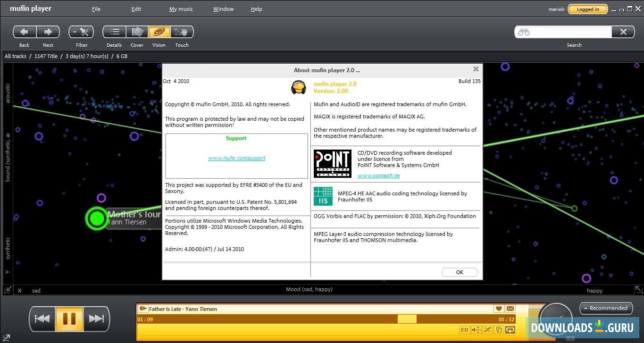Skip to the next track

(96, 318)
